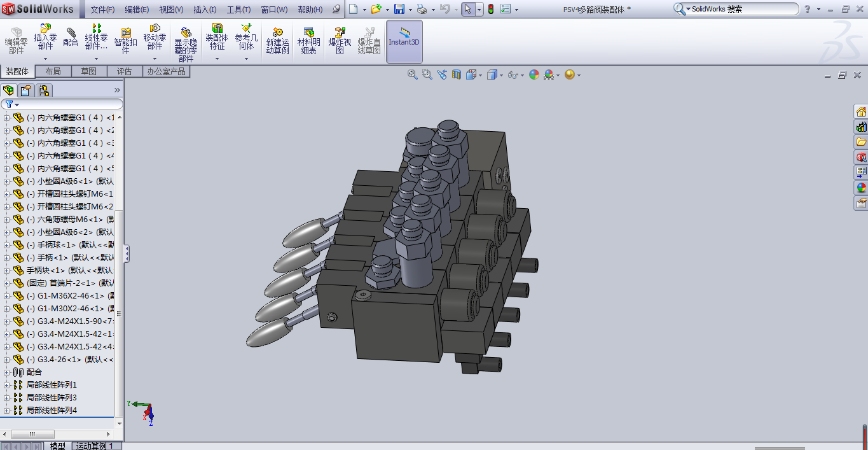Click the Save disk icon
The image size is (868, 450).
click(x=399, y=9)
